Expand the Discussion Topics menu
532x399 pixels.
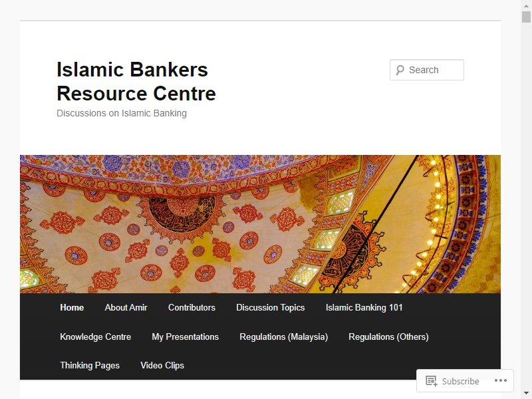[271, 307]
